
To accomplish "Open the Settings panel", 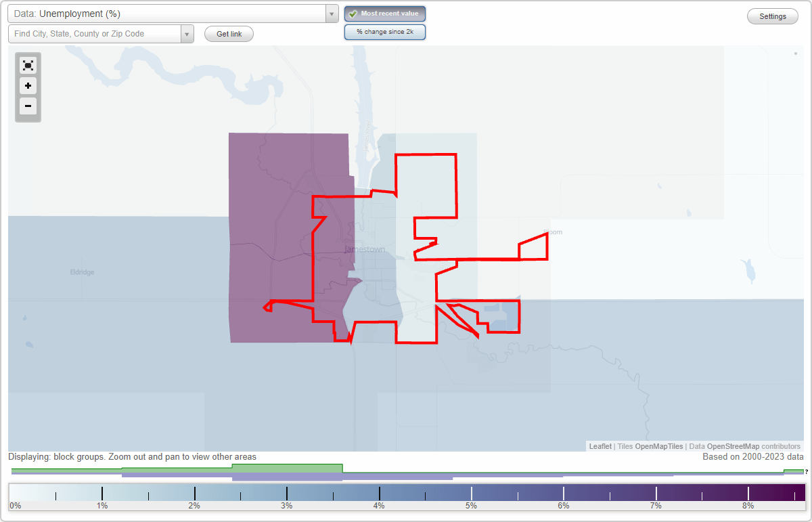I will pos(772,16).
